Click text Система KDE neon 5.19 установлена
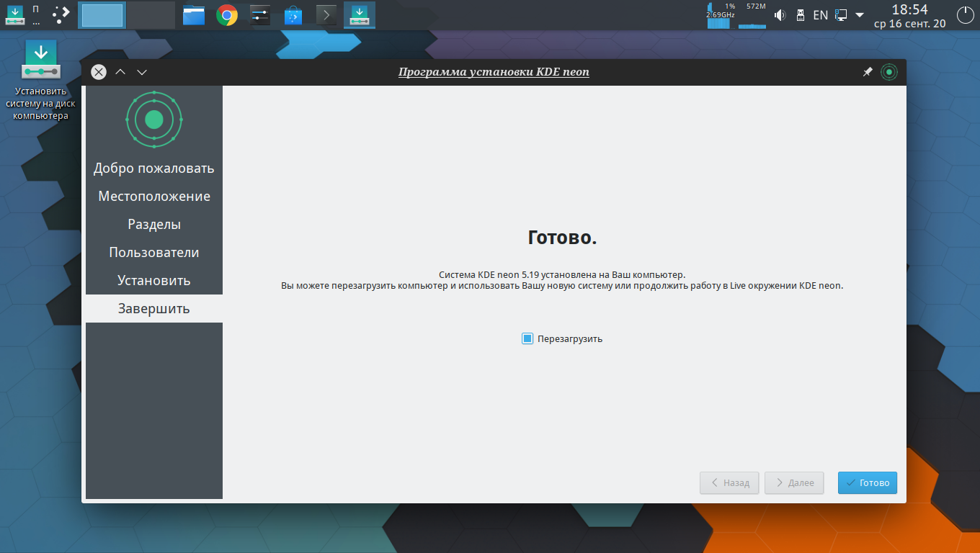The height and width of the screenshot is (553, 980). 561,274
